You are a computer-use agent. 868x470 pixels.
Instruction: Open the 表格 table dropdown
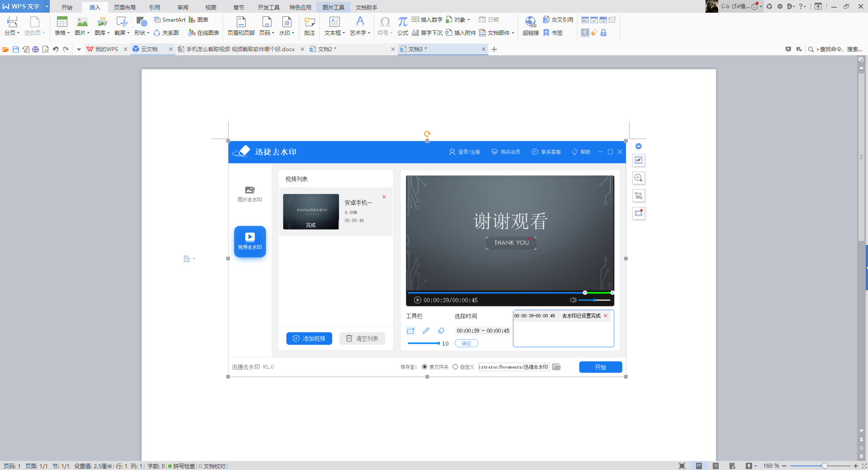[x=62, y=33]
